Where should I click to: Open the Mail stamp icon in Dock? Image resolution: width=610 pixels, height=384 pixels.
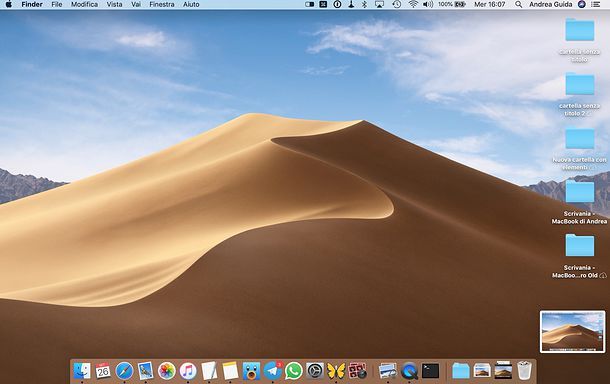146,371
